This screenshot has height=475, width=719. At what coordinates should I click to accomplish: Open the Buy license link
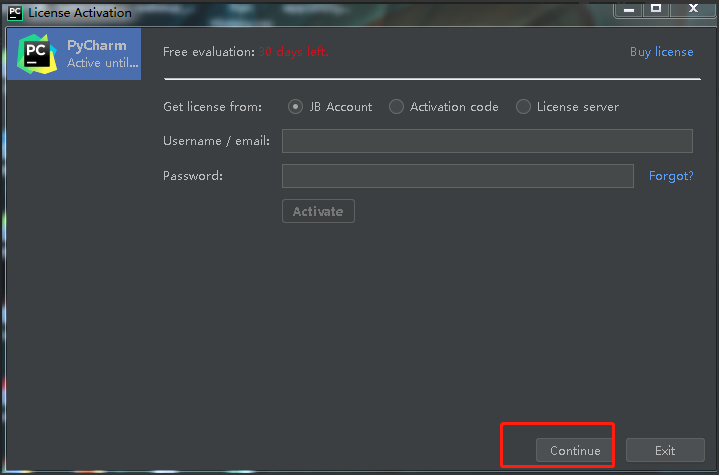point(661,52)
